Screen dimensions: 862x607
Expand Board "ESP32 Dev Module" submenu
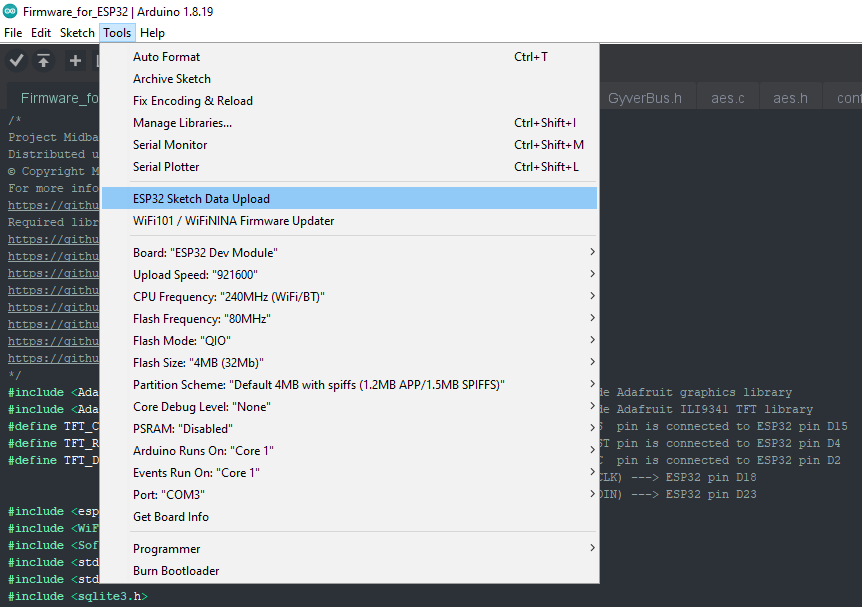(x=349, y=252)
